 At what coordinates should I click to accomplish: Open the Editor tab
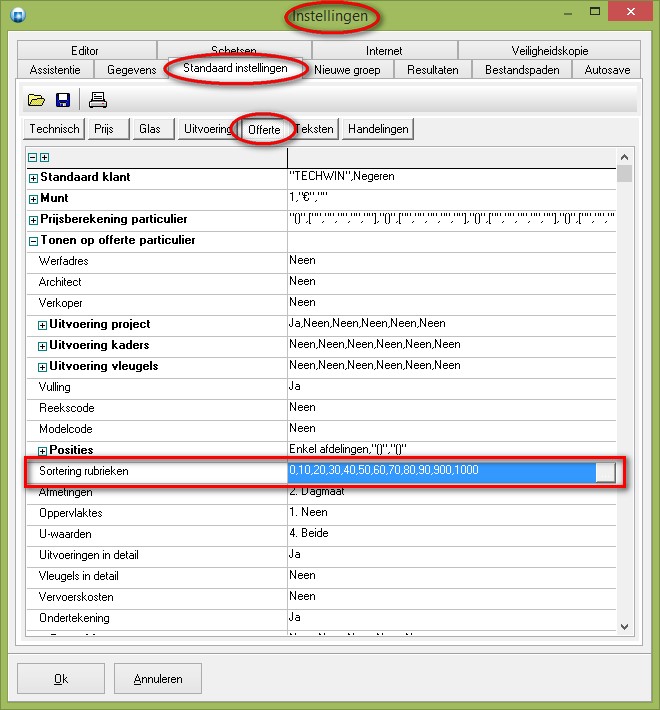click(x=85, y=50)
